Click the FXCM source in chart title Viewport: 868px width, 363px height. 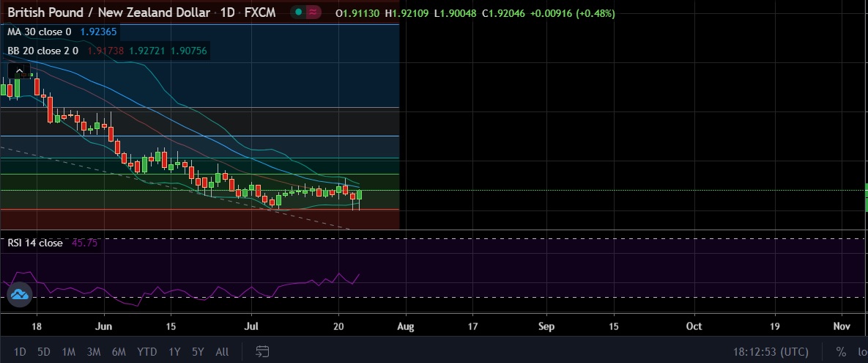pyautogui.click(x=260, y=12)
